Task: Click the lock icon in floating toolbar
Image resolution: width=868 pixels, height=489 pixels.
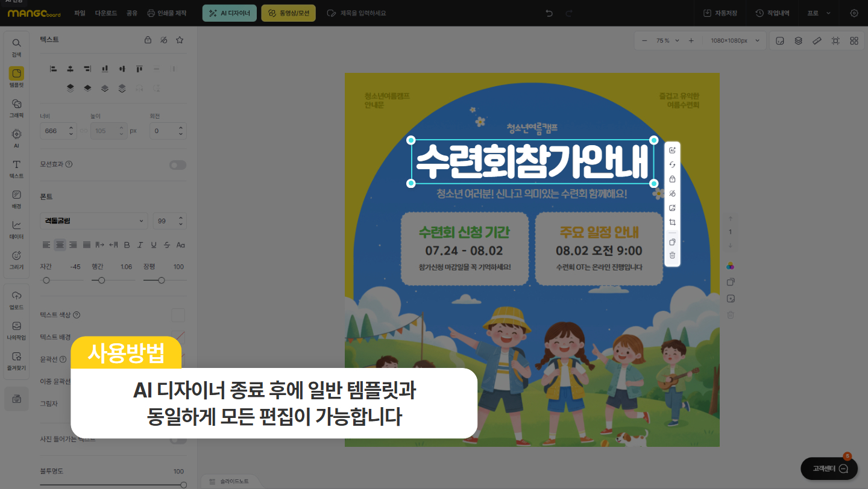Action: 673,179
